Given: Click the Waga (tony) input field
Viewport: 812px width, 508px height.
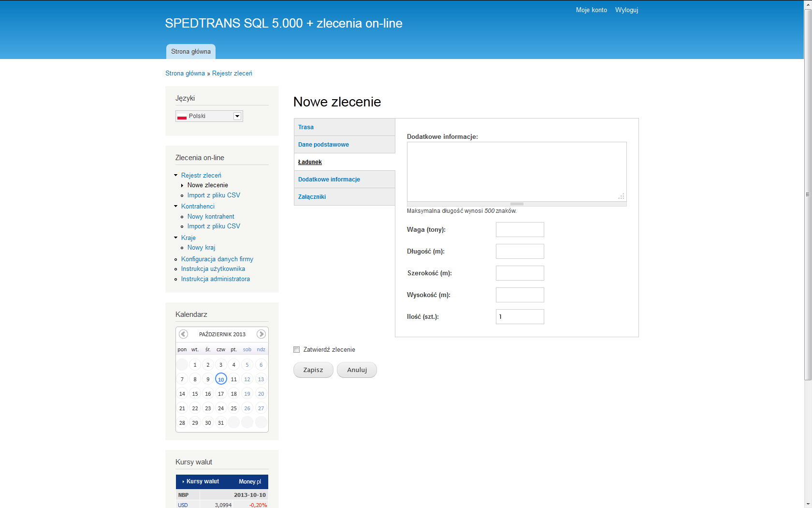Looking at the screenshot, I should [520, 229].
